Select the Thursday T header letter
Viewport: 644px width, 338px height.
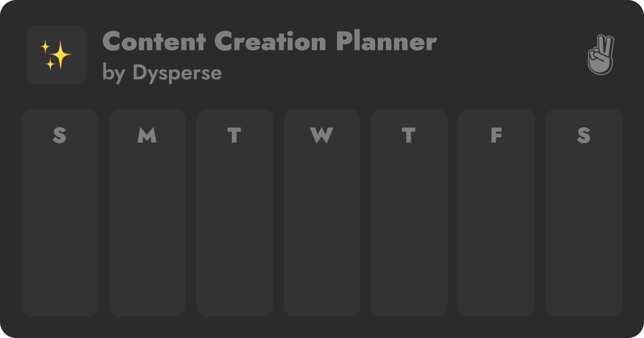click(x=409, y=136)
